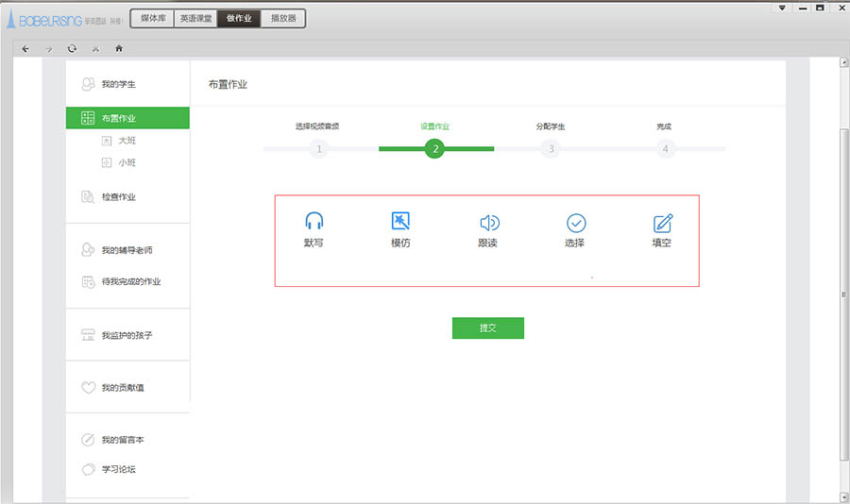Go to home page icon

119,48
